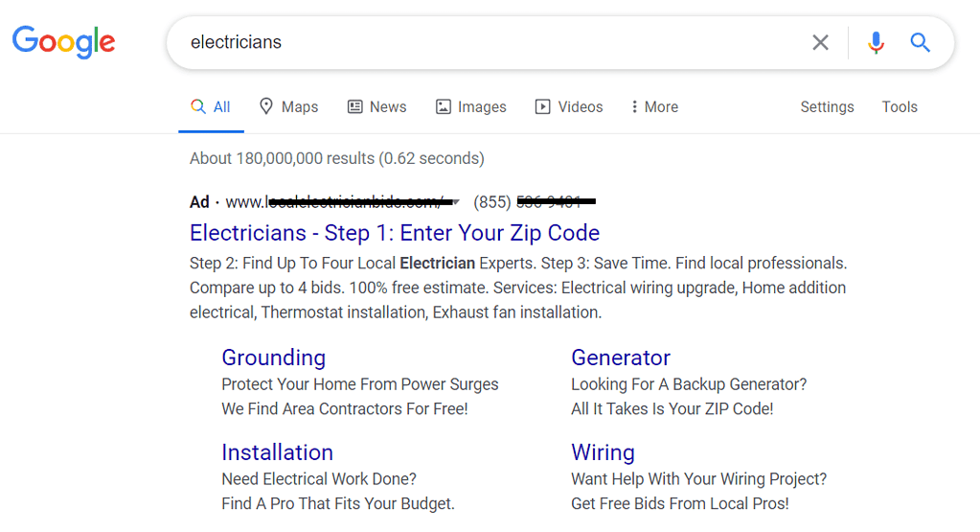Open the Electricians Step 1 ad headline

coord(395,233)
